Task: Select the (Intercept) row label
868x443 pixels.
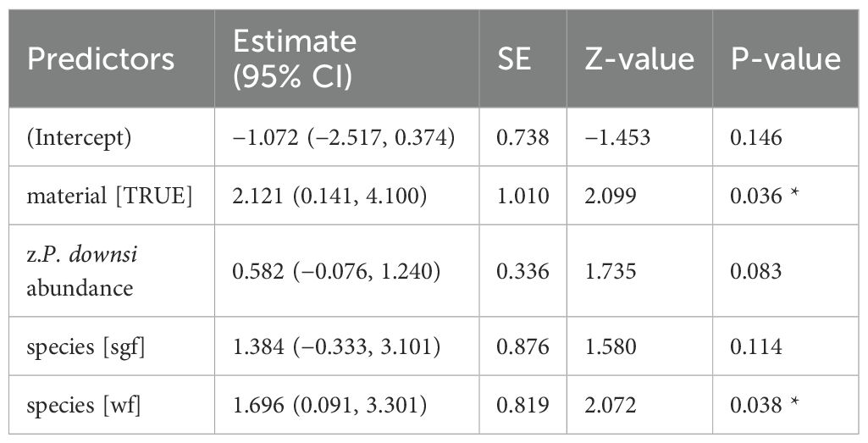Action: point(79,137)
